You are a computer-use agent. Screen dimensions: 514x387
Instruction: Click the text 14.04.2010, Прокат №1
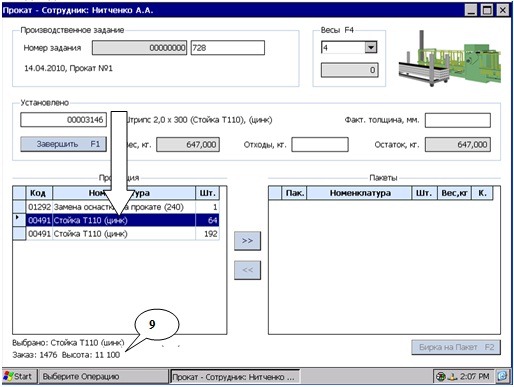68,68
